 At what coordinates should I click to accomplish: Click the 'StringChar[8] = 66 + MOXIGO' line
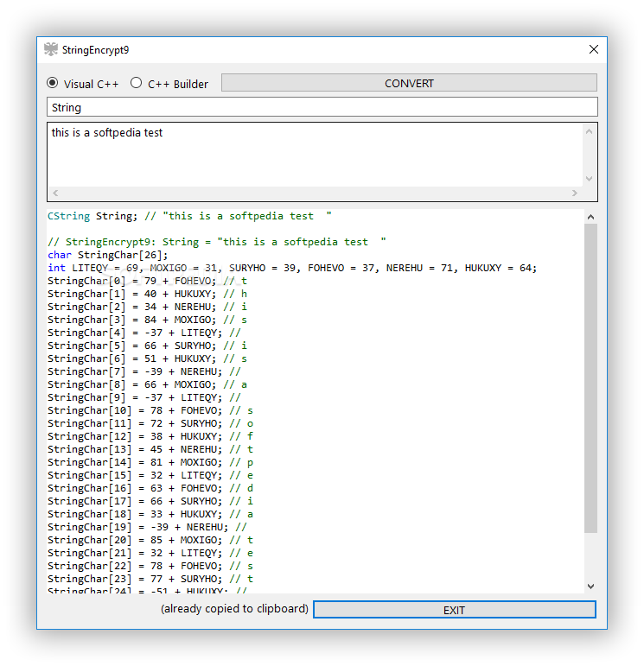point(147,384)
